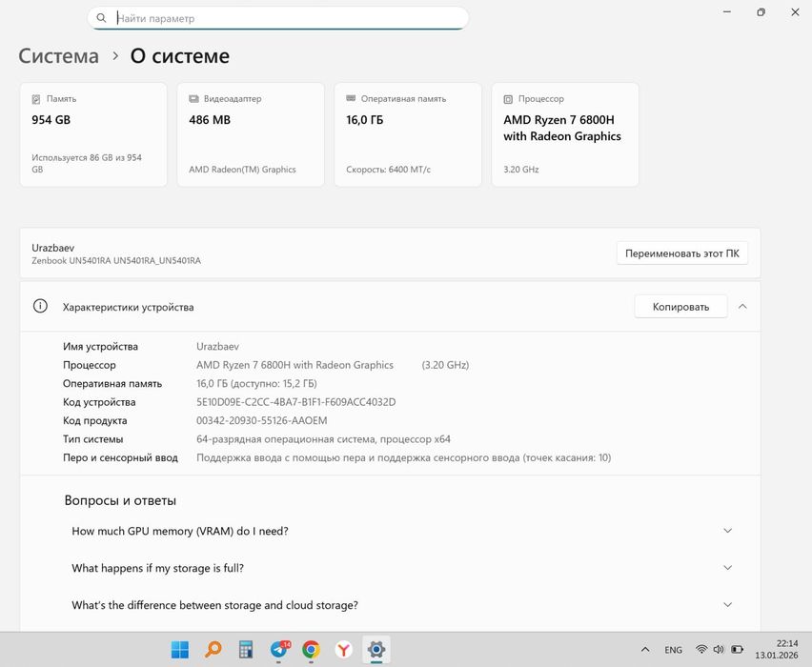Open the 'Процессор' AMD Ryzen card

tap(565, 134)
